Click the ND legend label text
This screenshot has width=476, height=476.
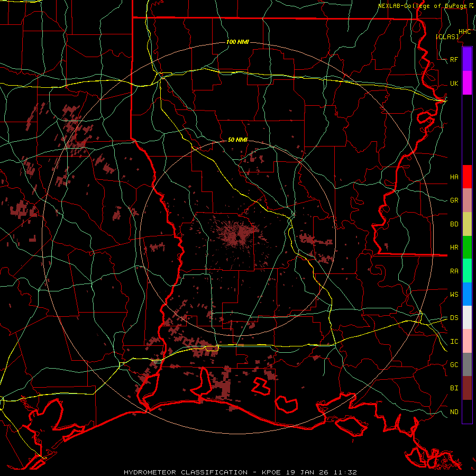(x=454, y=411)
